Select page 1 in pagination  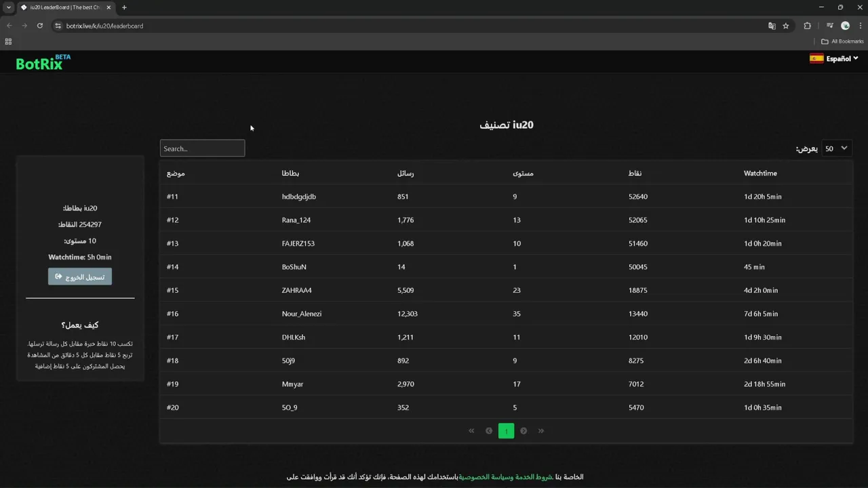pyautogui.click(x=506, y=430)
